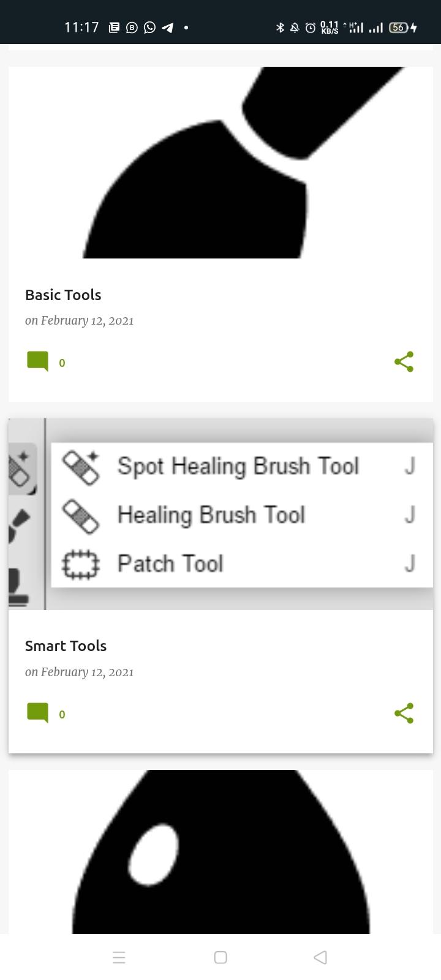441x980 pixels.
Task: Tap the Patch Tool dashed icon
Action: click(x=81, y=564)
